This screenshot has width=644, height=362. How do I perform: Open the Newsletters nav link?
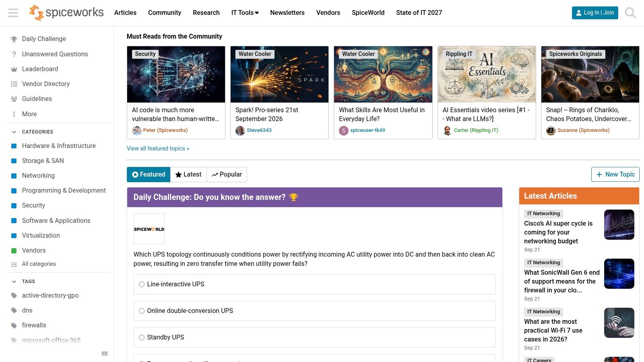point(287,13)
